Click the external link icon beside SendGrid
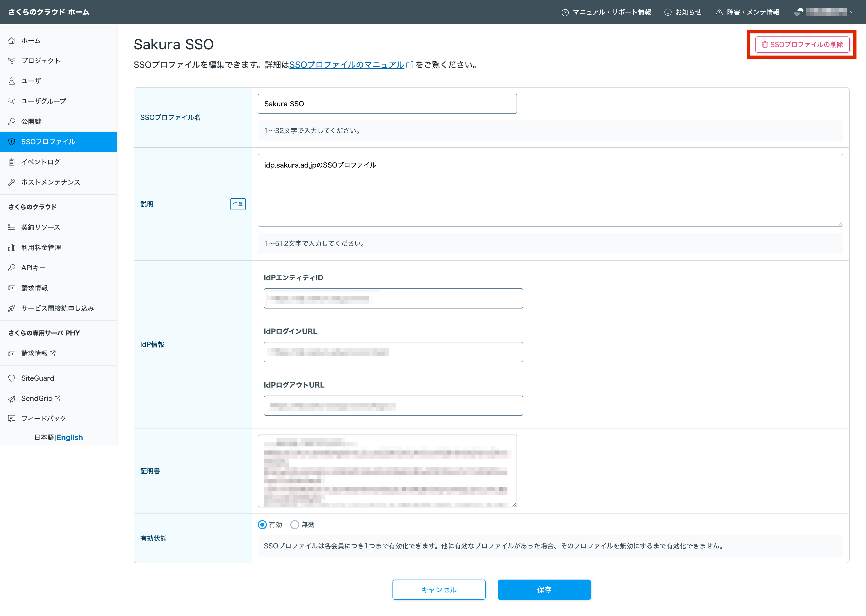Viewport: 866px width, 616px height. tap(58, 398)
